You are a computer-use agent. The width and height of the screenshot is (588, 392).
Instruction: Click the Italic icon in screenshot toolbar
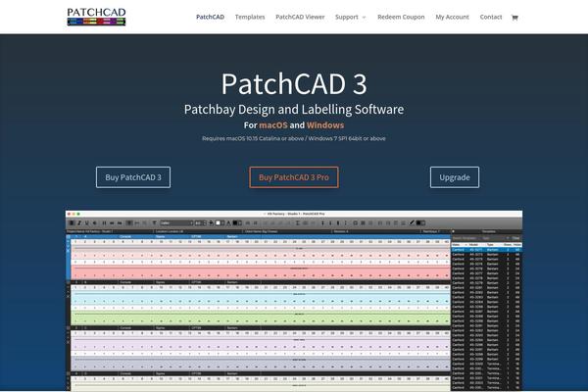pos(79,222)
